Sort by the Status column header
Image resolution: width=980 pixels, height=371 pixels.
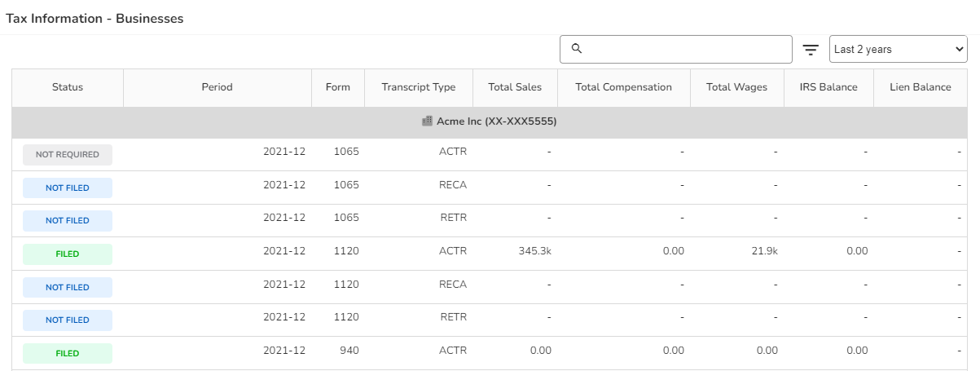pos(68,87)
